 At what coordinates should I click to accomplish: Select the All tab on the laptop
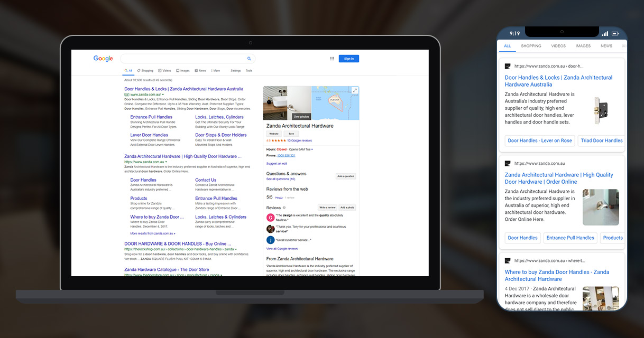pos(128,70)
